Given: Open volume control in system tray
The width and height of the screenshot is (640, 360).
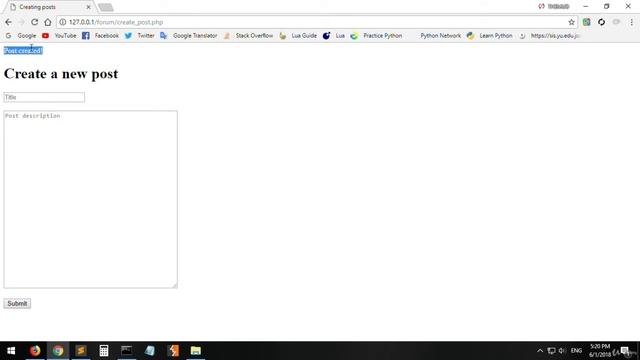Looking at the screenshot, I should [x=562, y=351].
